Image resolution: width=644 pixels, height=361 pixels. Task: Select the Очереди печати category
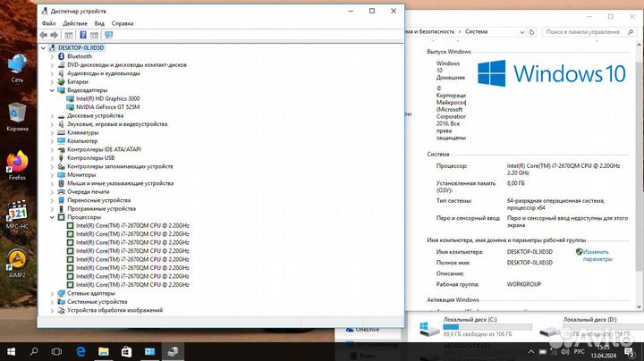point(89,191)
